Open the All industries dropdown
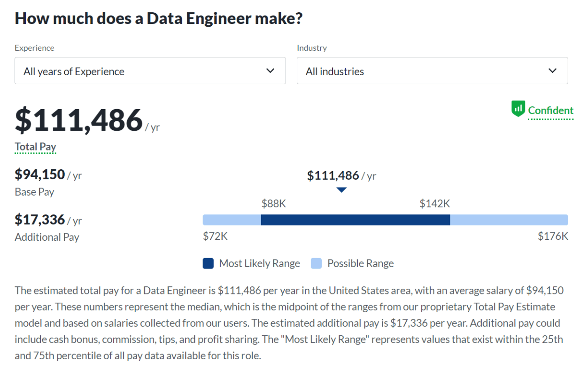Screen dimensions: 588x371 point(432,71)
